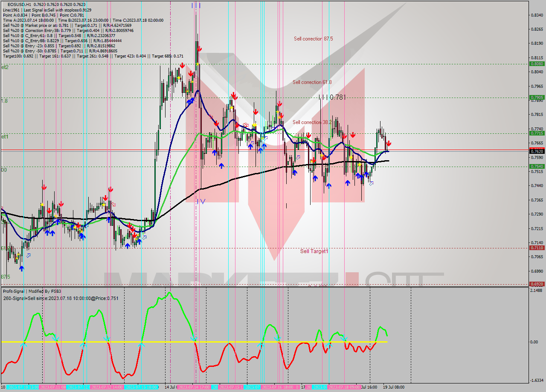Select the 'Sell correction 61.8' label
Image resolution: width=546 pixels, height=392 pixels.
pyautogui.click(x=312, y=82)
